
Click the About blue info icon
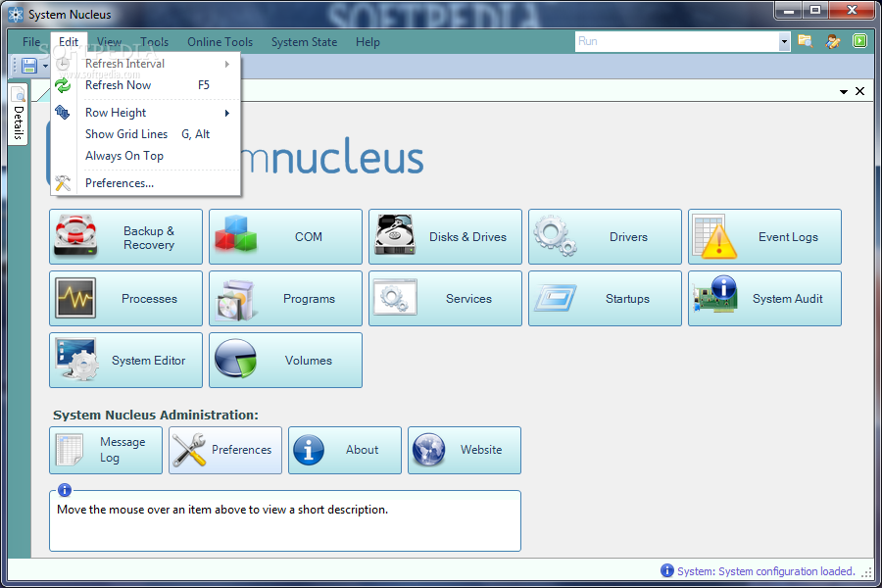coord(309,450)
